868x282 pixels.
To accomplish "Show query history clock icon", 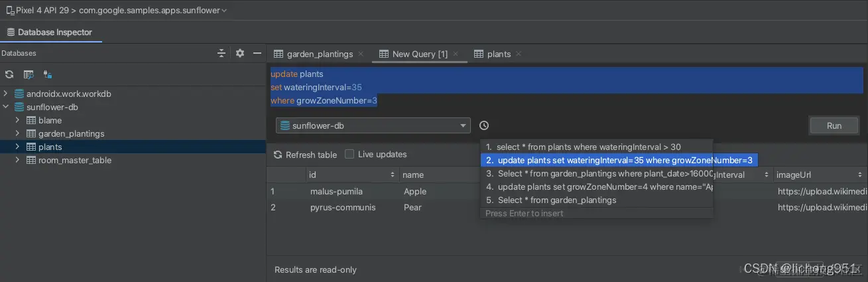I will pyautogui.click(x=484, y=125).
